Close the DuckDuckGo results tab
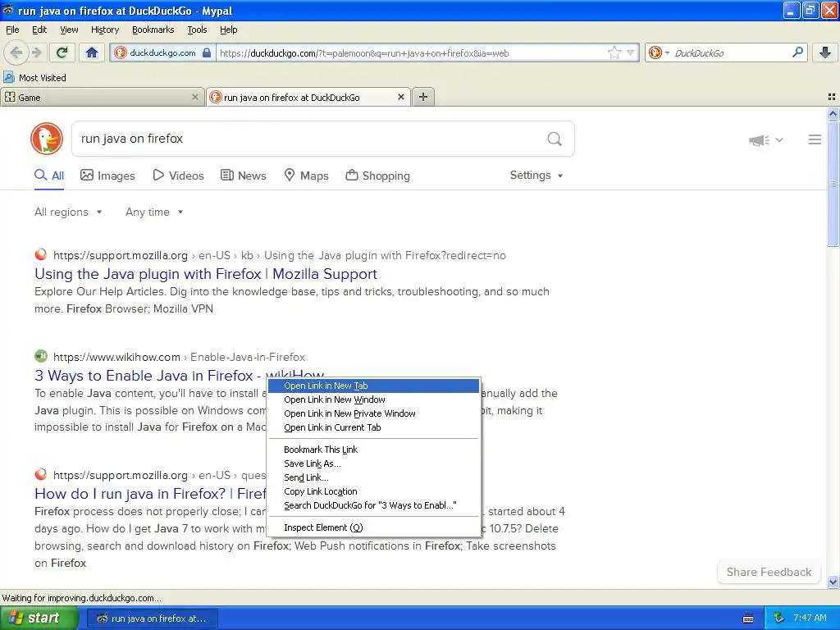The height and width of the screenshot is (630, 840). coord(400,97)
